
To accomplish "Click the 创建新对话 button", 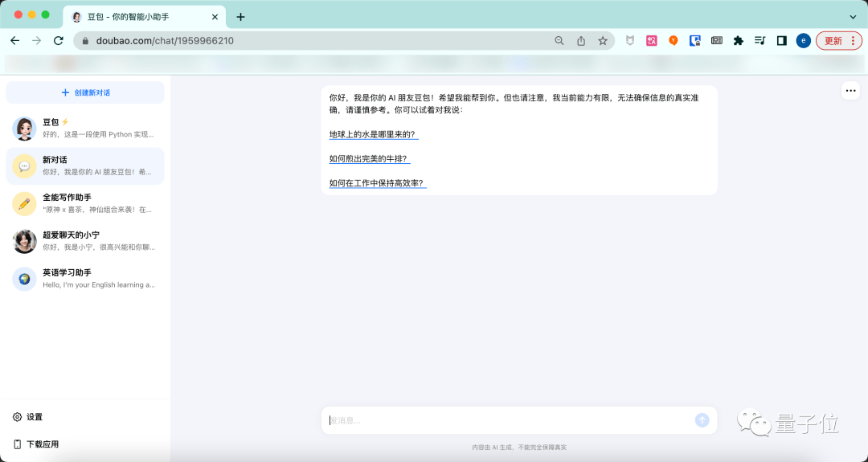I will point(85,92).
